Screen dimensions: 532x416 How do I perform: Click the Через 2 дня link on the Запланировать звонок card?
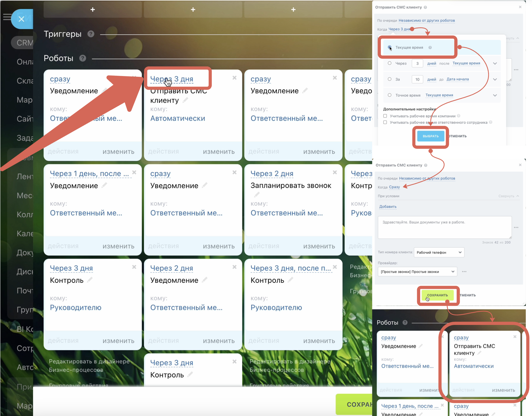pos(272,173)
